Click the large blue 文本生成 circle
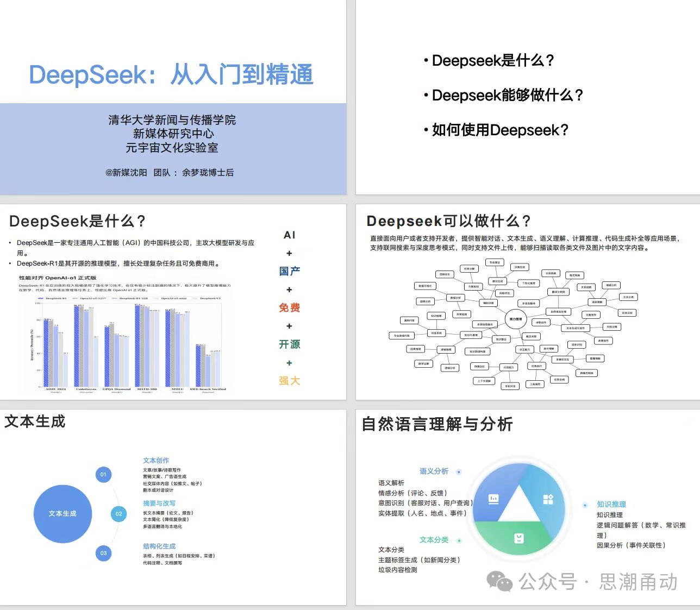The image size is (700, 610). (62, 514)
